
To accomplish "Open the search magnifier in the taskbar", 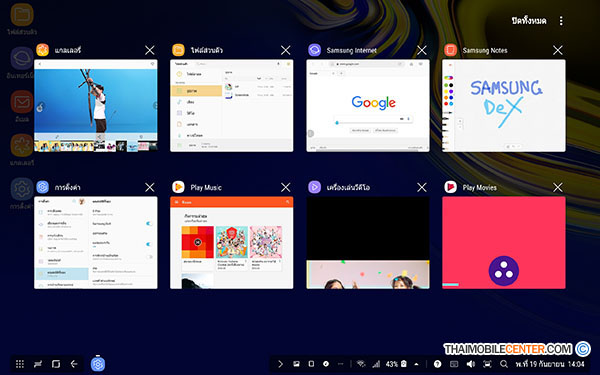I will 504,364.
